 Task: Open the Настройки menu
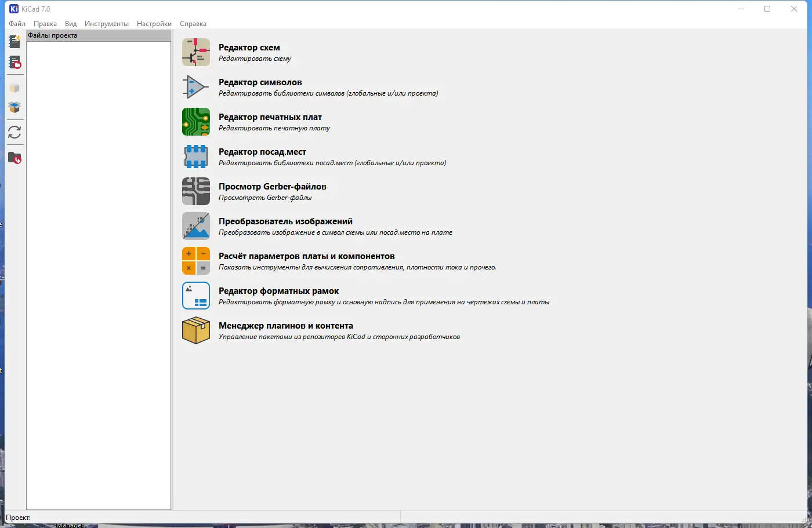click(154, 24)
